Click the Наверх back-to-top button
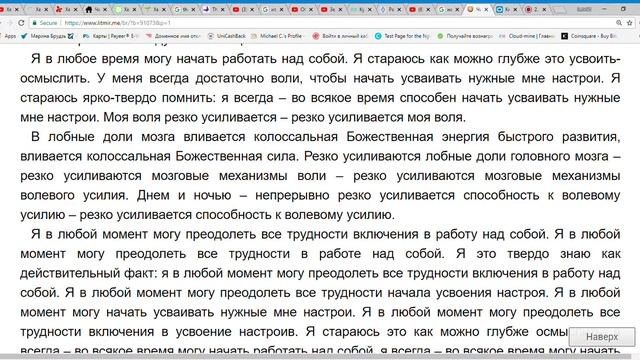640x360 pixels. [x=602, y=337]
